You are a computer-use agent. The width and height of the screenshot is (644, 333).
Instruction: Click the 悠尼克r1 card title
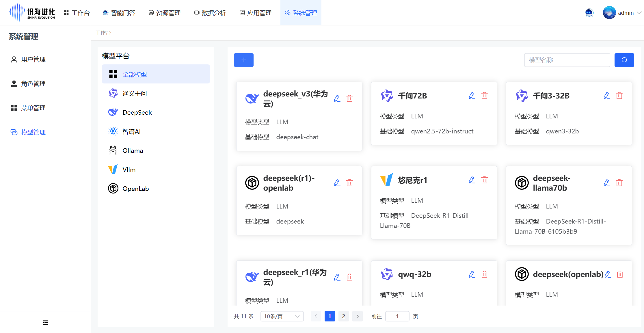click(x=412, y=180)
